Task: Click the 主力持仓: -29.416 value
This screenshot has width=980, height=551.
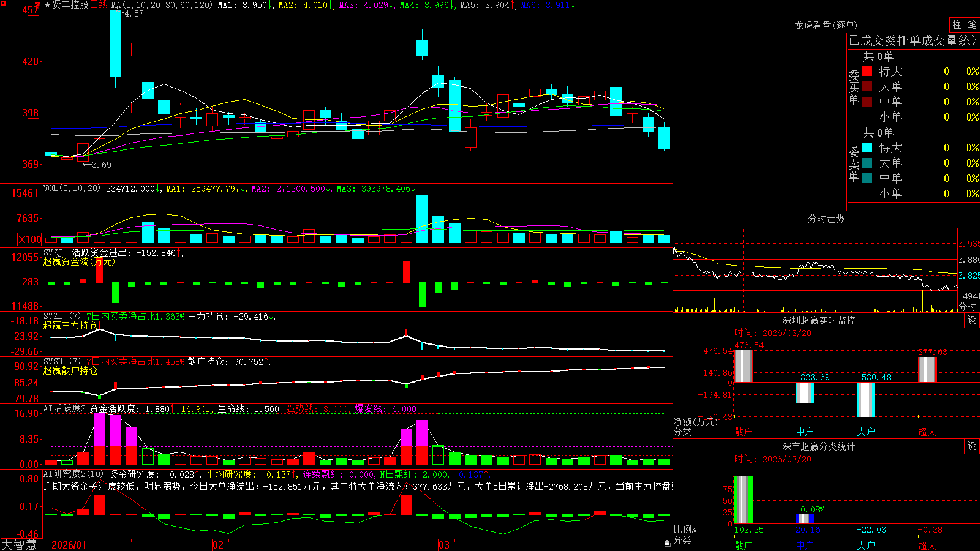Action: pos(228,317)
